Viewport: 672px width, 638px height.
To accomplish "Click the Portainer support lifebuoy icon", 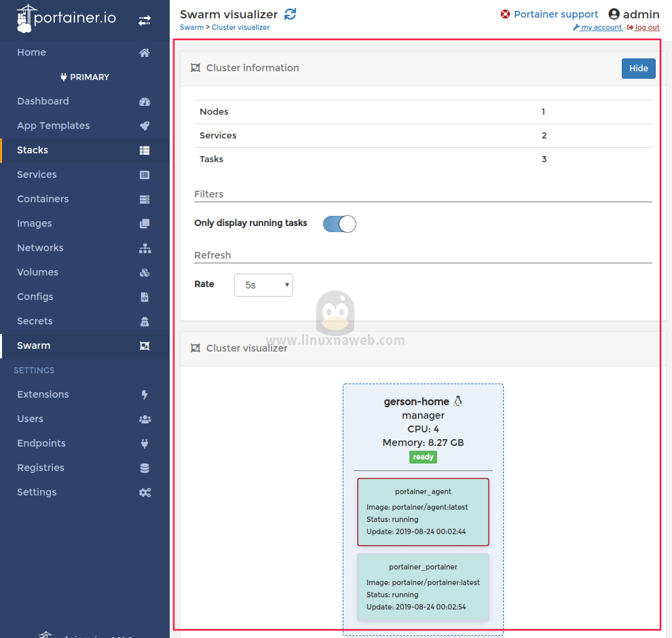I will click(505, 14).
